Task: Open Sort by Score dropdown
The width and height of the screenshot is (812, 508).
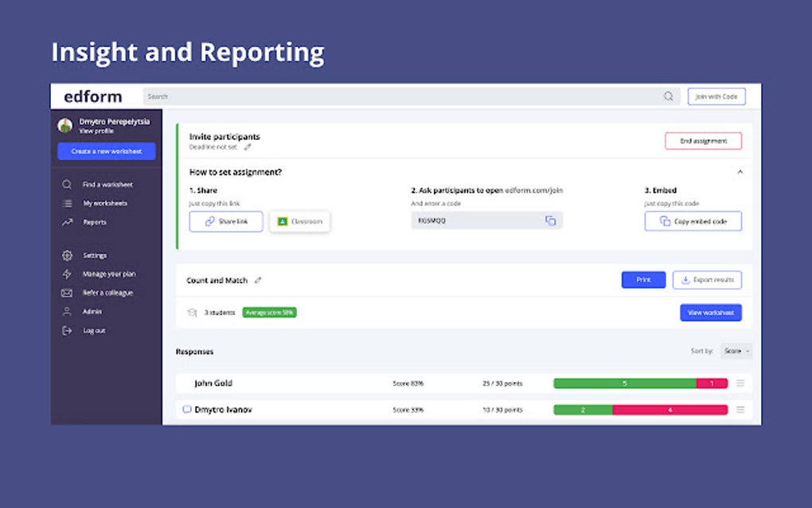Action: [x=736, y=351]
